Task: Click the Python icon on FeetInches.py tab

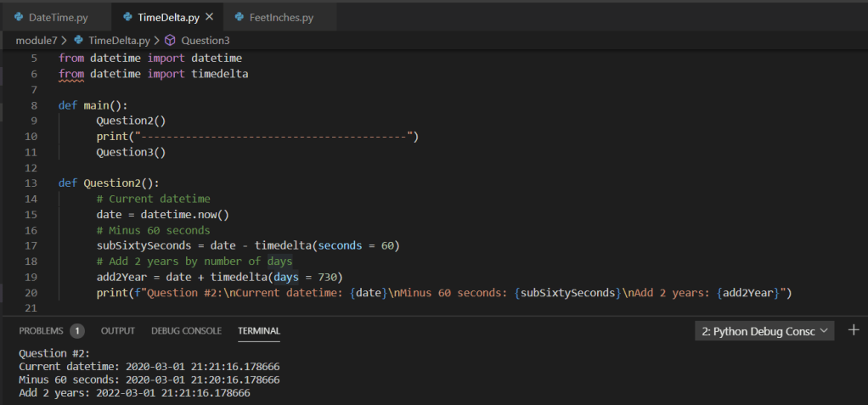Action: coord(240,17)
